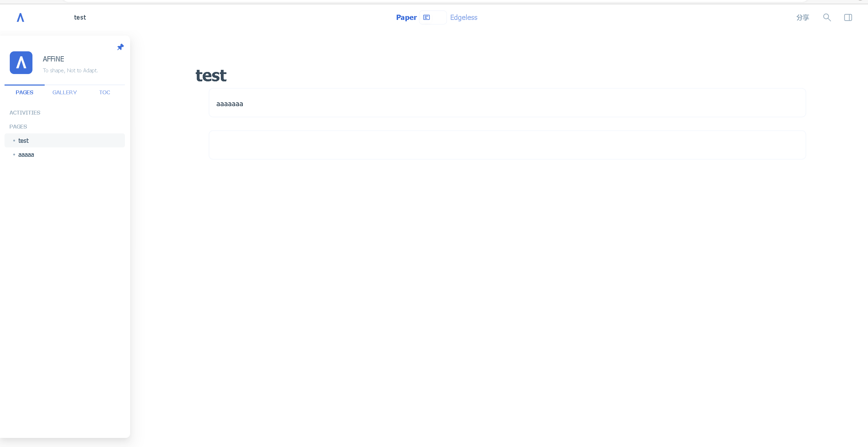Open search with magnifier icon
The width and height of the screenshot is (868, 447).
pos(827,17)
